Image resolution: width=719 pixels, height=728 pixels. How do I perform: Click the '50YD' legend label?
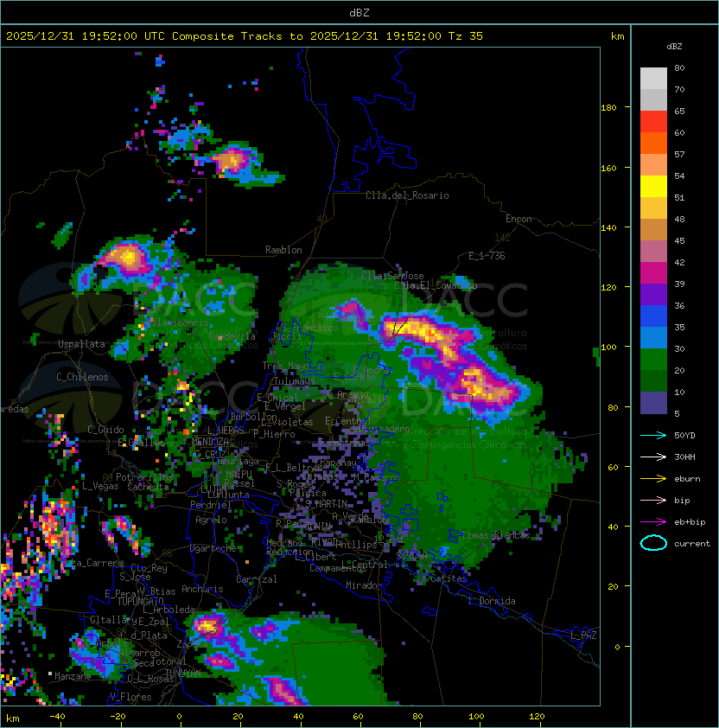(684, 436)
